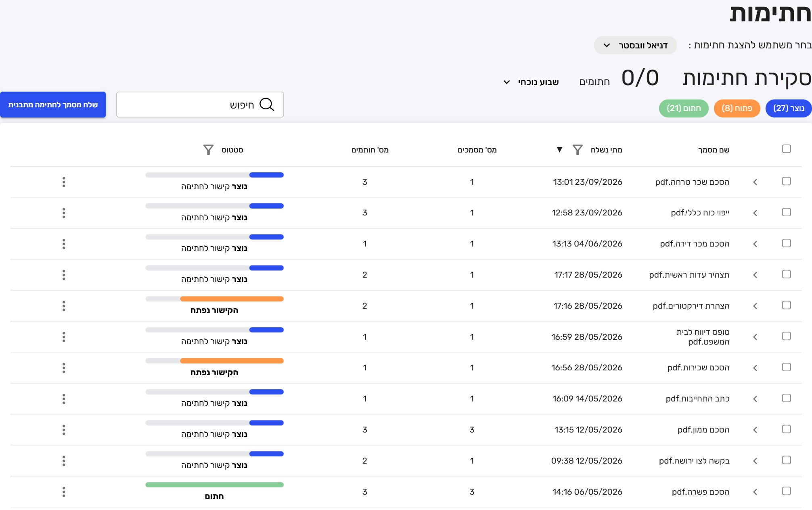Filter by נוצר (27) tab
812x510 pixels.
pos(788,108)
